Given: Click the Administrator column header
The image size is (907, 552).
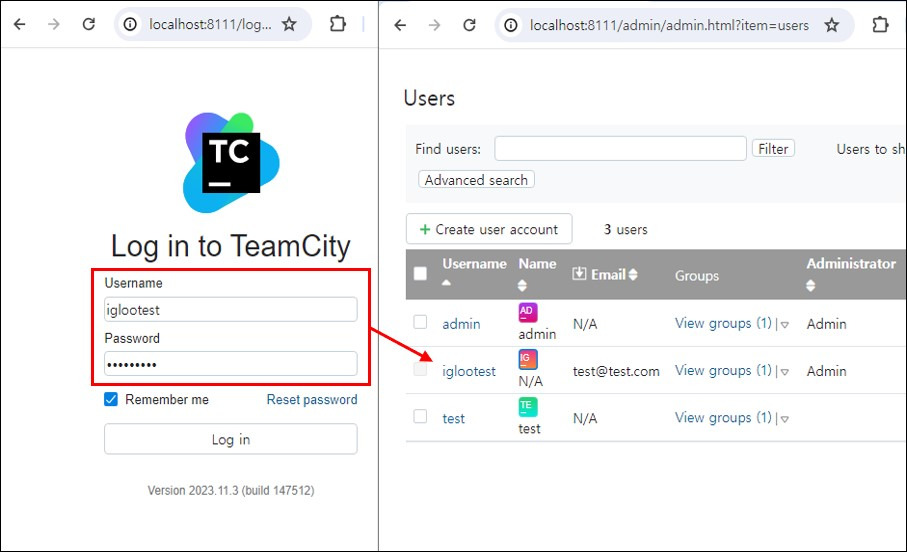Looking at the screenshot, I should [851, 264].
